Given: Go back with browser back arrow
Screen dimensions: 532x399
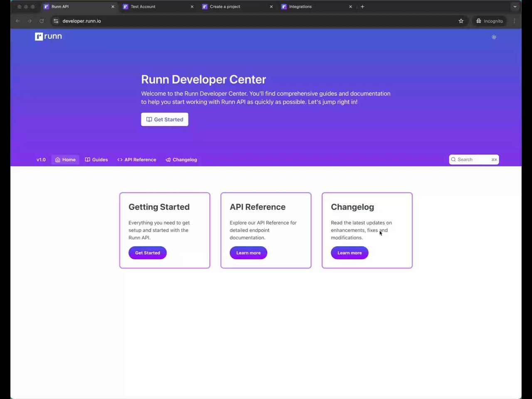Looking at the screenshot, I should (17, 21).
